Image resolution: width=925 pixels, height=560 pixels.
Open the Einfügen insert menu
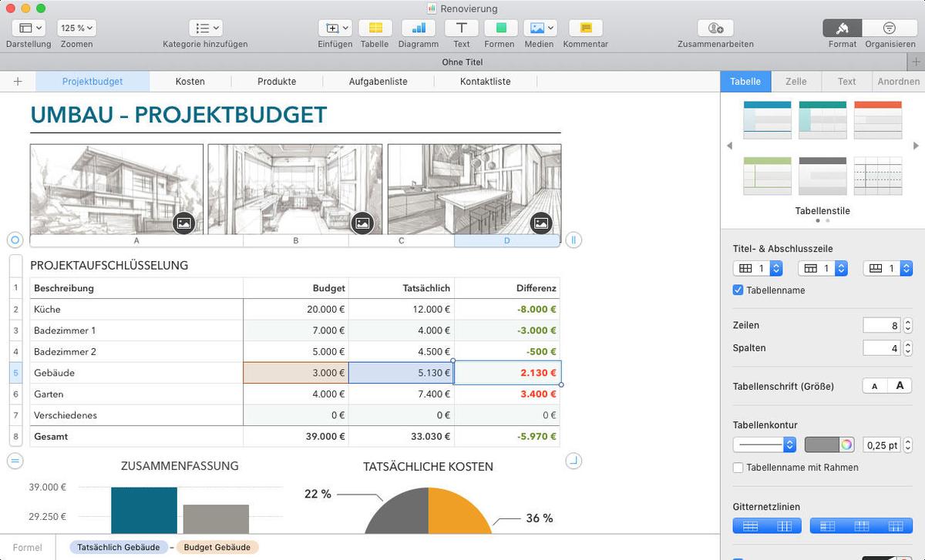pyautogui.click(x=335, y=28)
